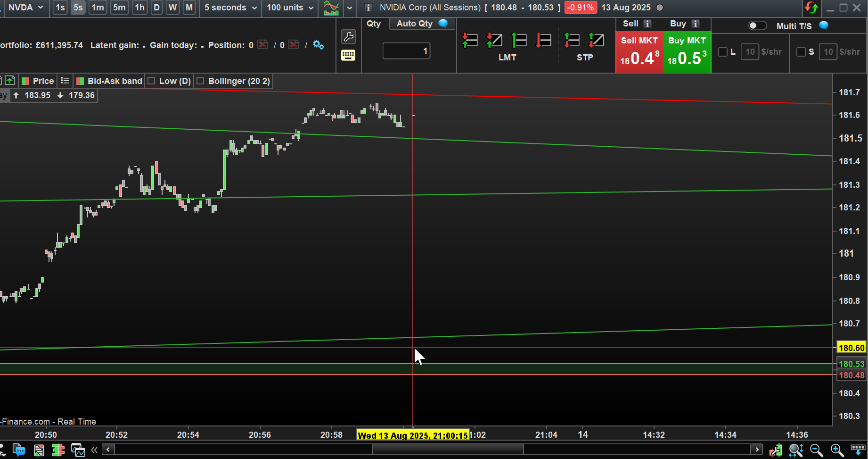
Task: Click the zoom auto-fit magnifier icon
Action: [x=796, y=450]
